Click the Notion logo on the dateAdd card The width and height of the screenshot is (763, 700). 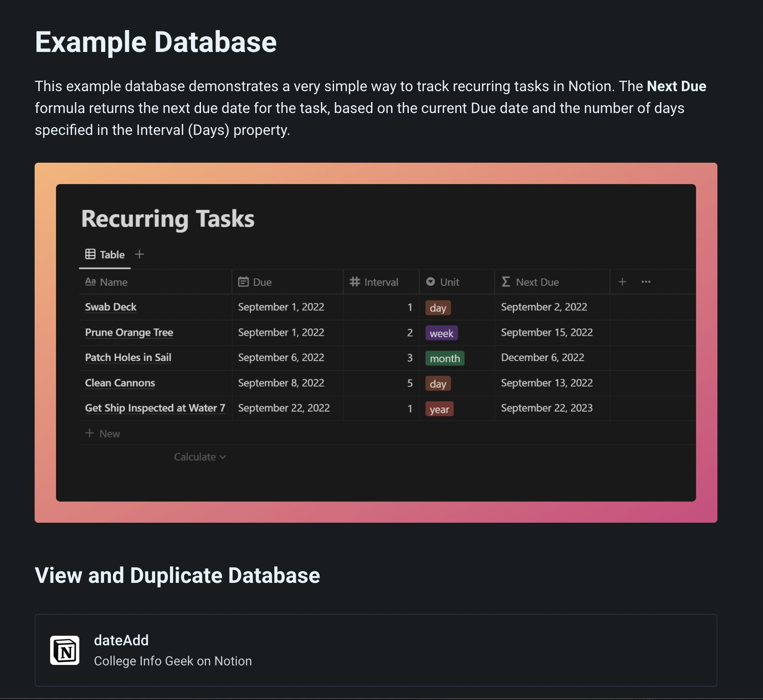65,650
